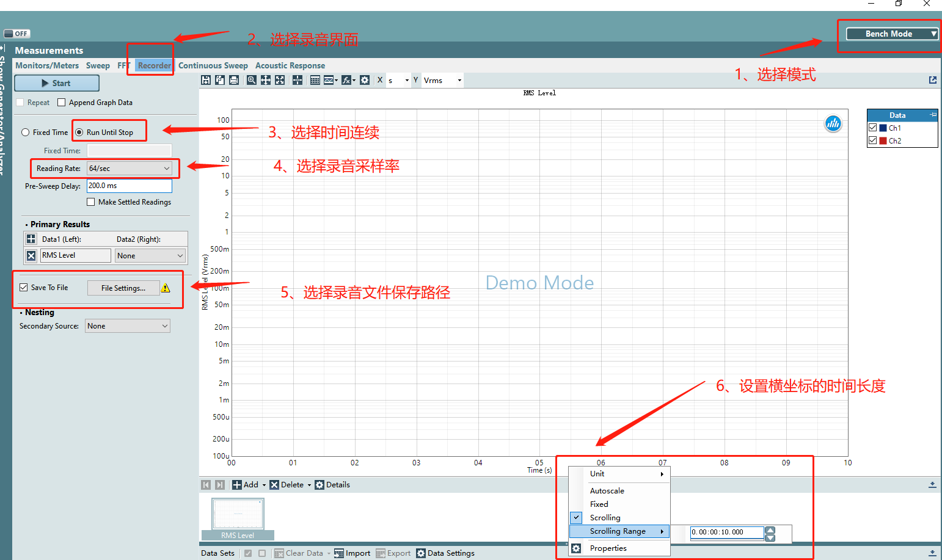The image size is (942, 560).
Task: Open the Bench Mode dropdown
Action: [x=892, y=34]
